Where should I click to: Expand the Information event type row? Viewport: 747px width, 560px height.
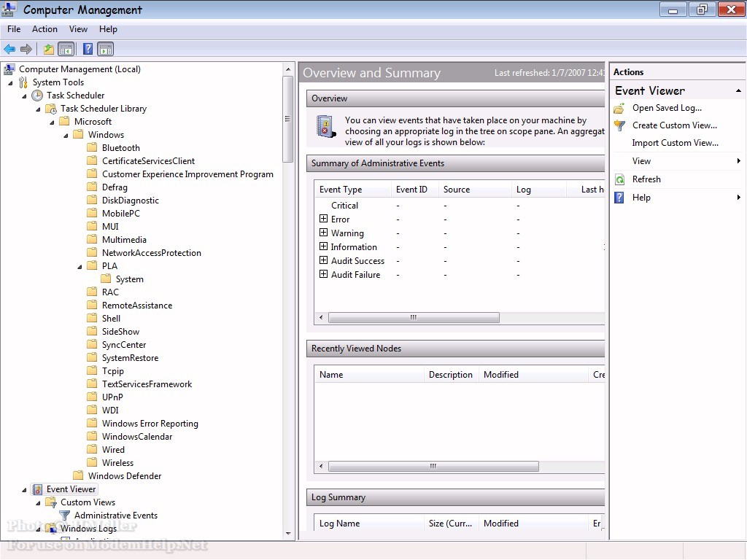(323, 246)
